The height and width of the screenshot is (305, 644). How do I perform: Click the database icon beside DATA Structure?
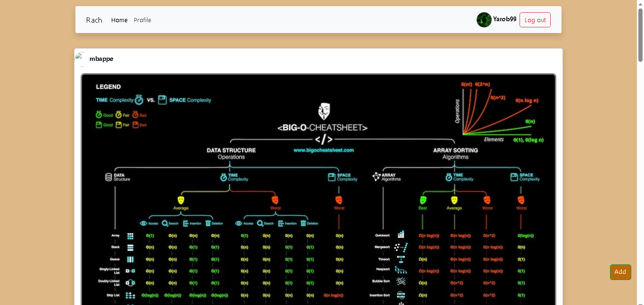[108, 177]
